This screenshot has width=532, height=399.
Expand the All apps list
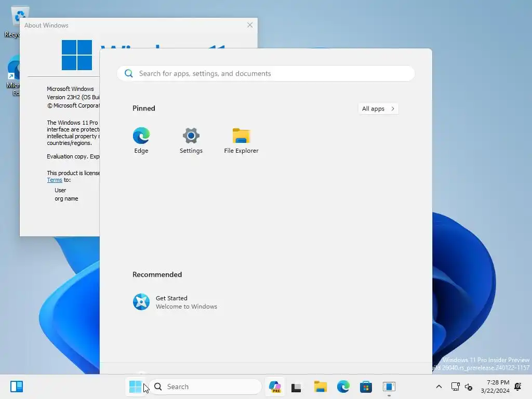[x=378, y=109]
